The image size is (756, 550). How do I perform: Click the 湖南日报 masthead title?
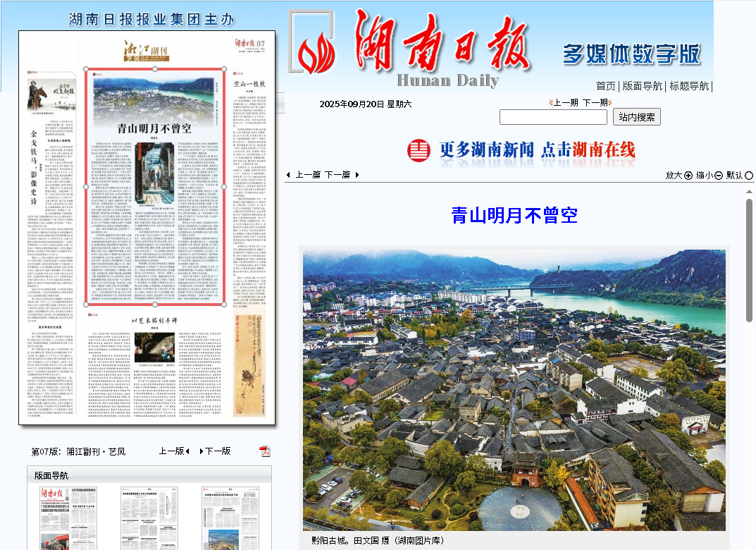click(x=442, y=41)
